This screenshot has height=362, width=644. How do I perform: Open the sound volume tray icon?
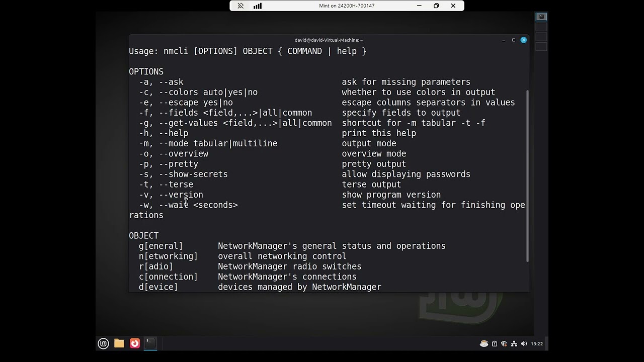(524, 344)
